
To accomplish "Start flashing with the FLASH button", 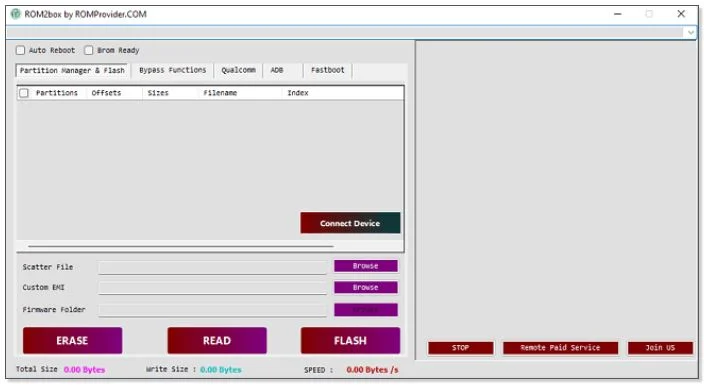I will [350, 341].
